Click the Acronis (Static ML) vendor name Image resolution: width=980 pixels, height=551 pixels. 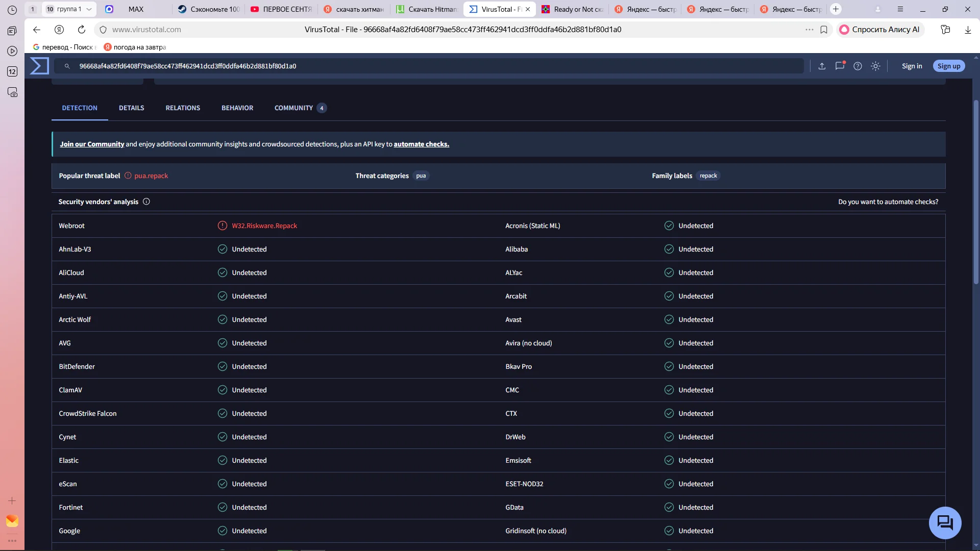[533, 226]
